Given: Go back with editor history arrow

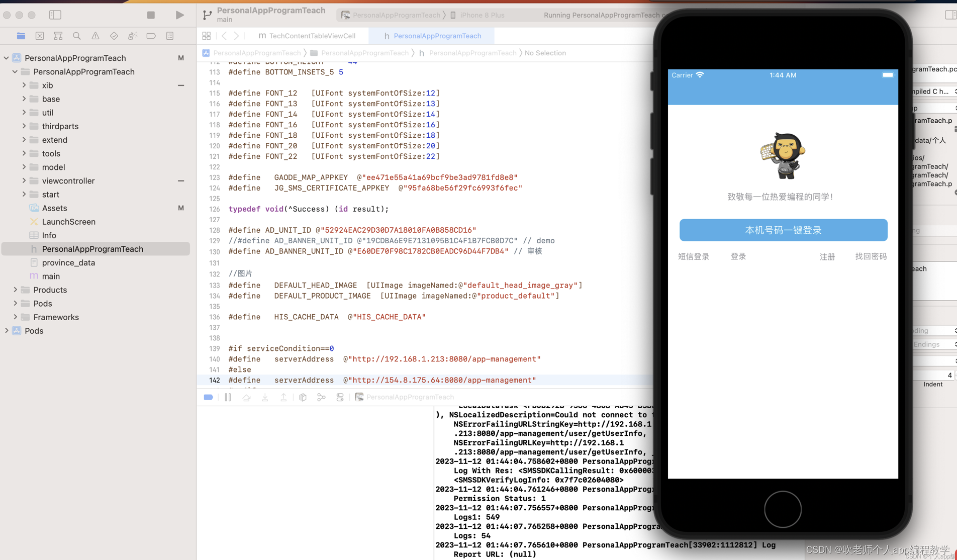Looking at the screenshot, I should tap(224, 36).
